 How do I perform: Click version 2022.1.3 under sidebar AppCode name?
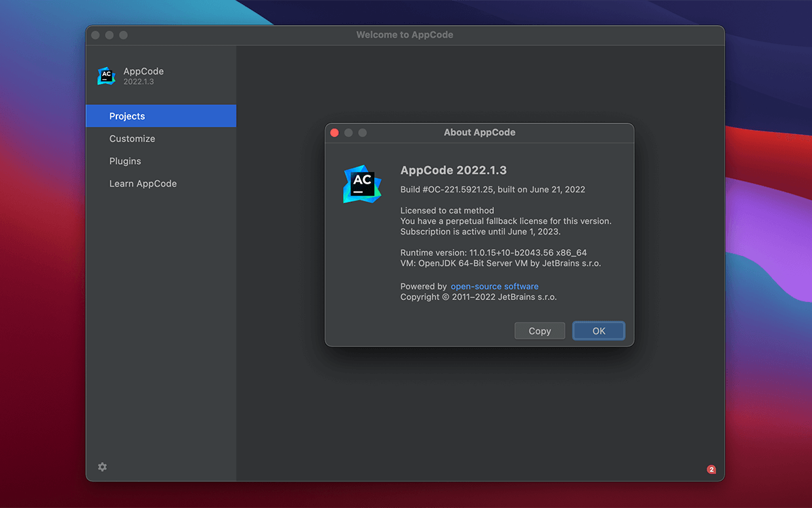coord(139,81)
